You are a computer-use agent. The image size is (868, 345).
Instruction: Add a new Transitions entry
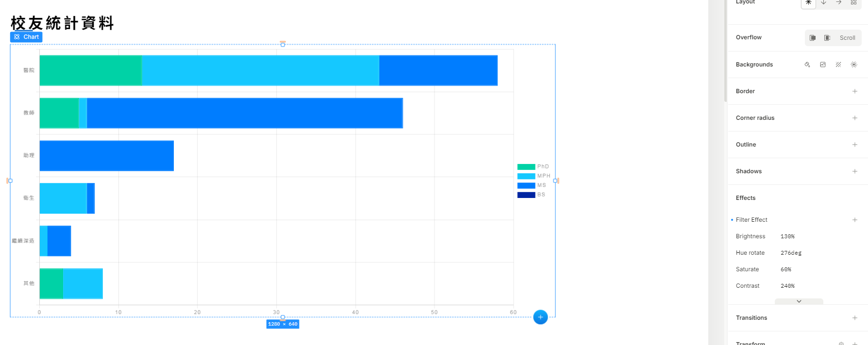855,318
